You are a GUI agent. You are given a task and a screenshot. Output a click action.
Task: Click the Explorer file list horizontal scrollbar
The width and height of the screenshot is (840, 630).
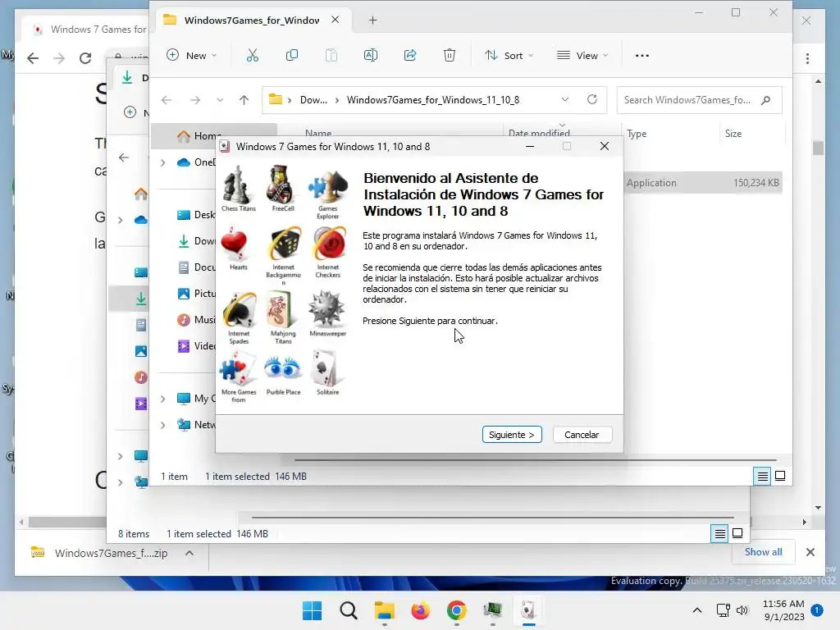(x=536, y=459)
